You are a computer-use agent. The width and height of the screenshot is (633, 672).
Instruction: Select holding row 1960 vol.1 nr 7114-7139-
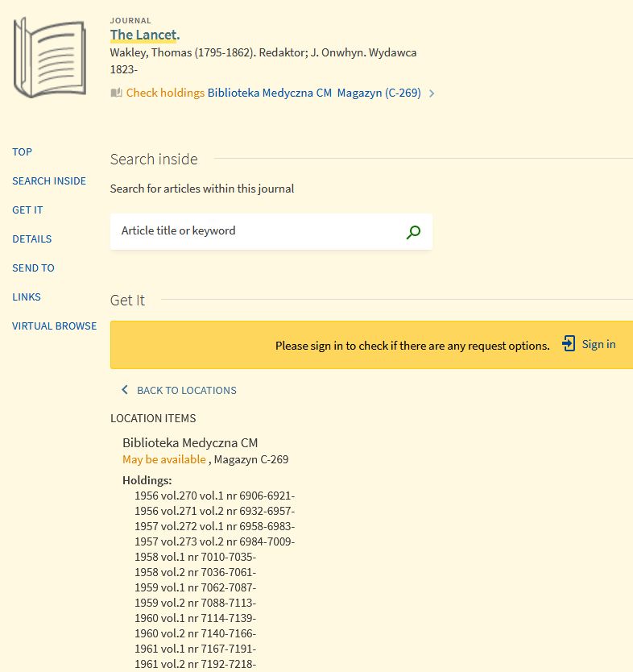point(196,619)
